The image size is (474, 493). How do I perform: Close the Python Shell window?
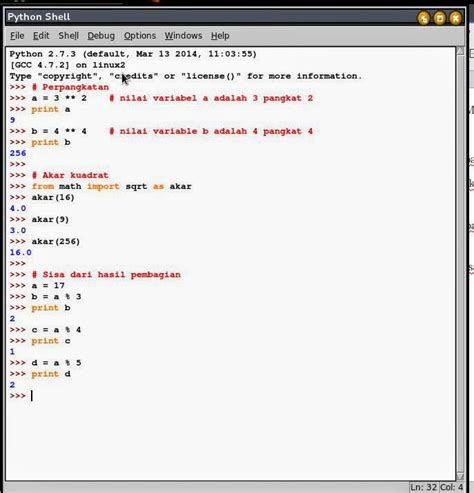coord(455,18)
